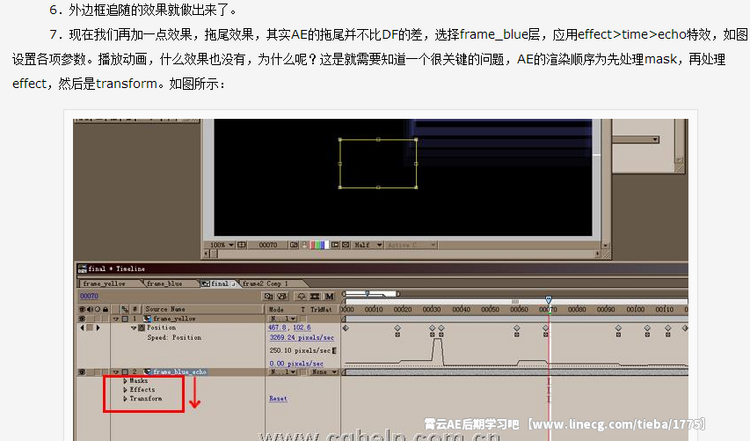Click the viewer horizontal scrollbar right arrow
The width and height of the screenshot is (750, 441).
(x=597, y=254)
